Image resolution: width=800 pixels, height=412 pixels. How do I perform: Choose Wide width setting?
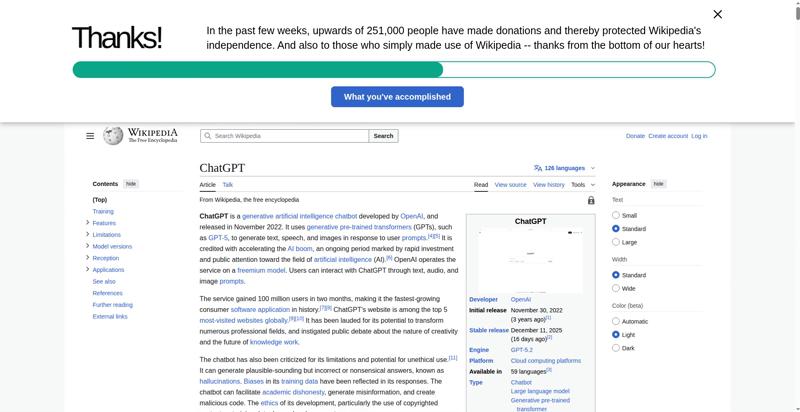(616, 288)
